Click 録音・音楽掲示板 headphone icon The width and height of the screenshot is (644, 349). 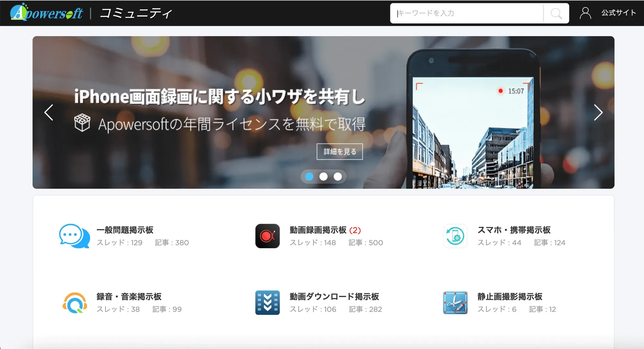click(75, 303)
